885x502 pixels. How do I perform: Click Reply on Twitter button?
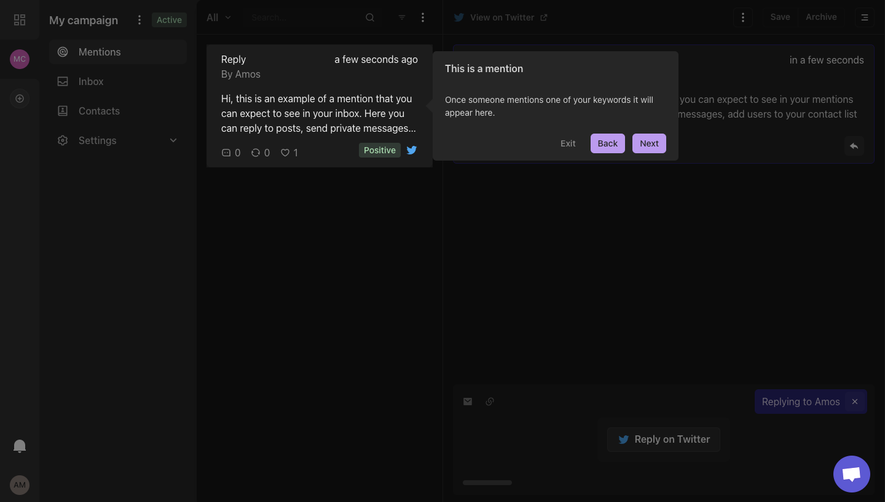point(664,439)
